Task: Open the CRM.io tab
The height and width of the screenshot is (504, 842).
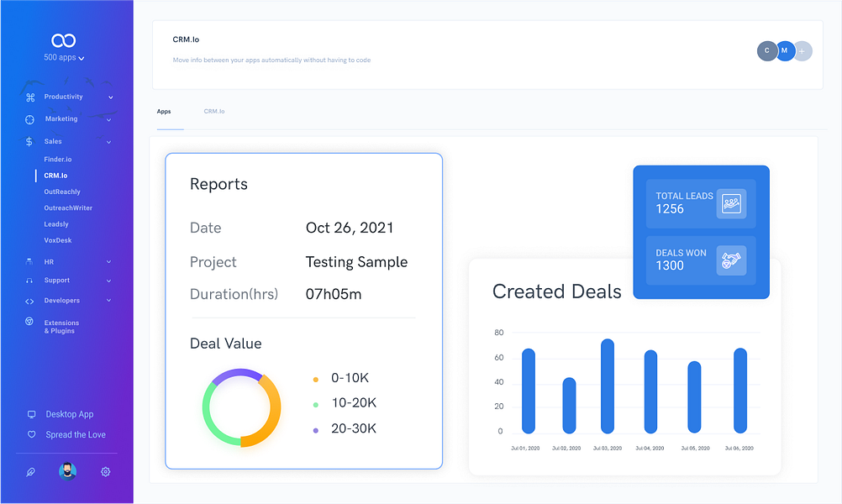Action: [214, 110]
